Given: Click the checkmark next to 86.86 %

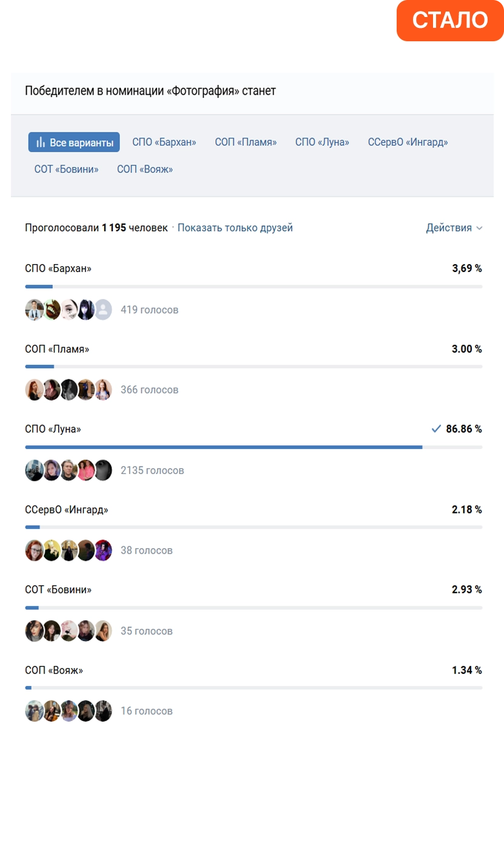Looking at the screenshot, I should coord(436,429).
